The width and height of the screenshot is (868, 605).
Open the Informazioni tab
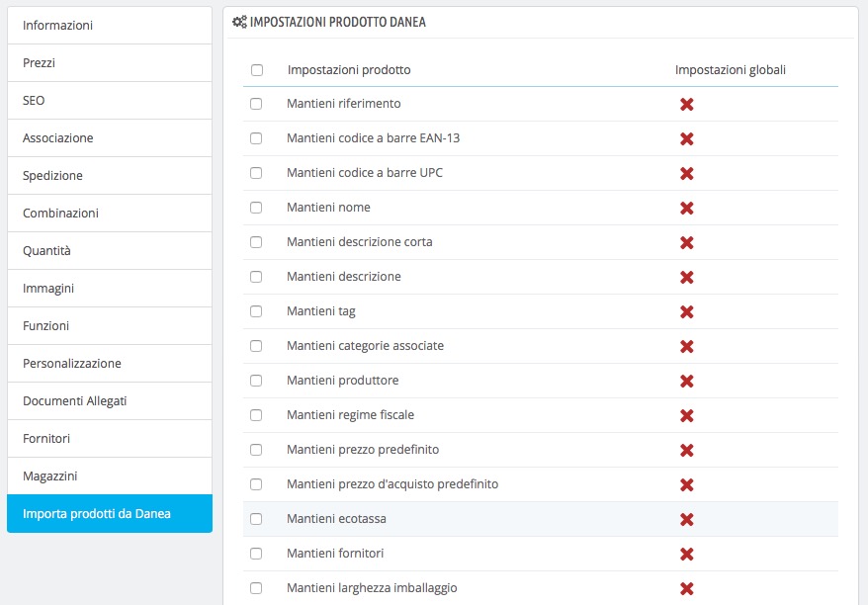(110, 26)
